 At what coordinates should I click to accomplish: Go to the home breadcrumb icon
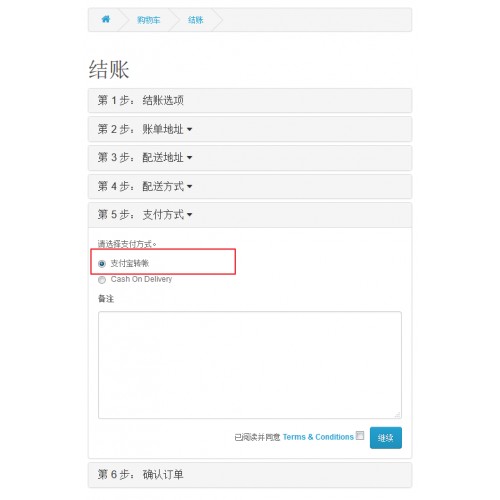[106, 19]
